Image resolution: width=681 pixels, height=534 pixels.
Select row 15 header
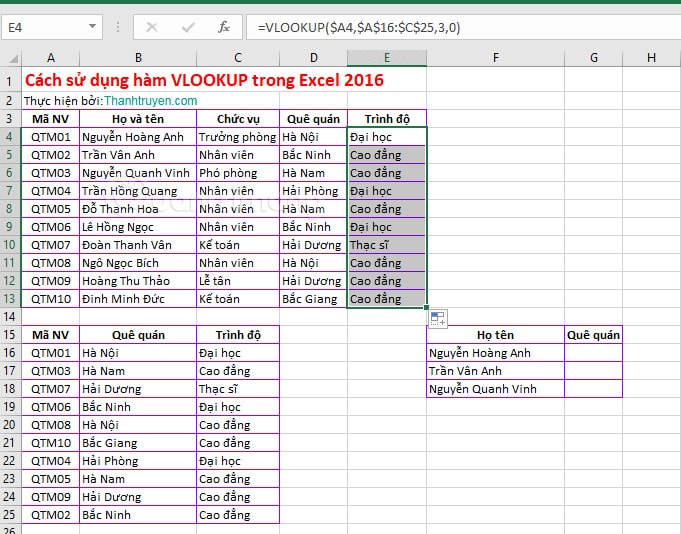click(10, 335)
